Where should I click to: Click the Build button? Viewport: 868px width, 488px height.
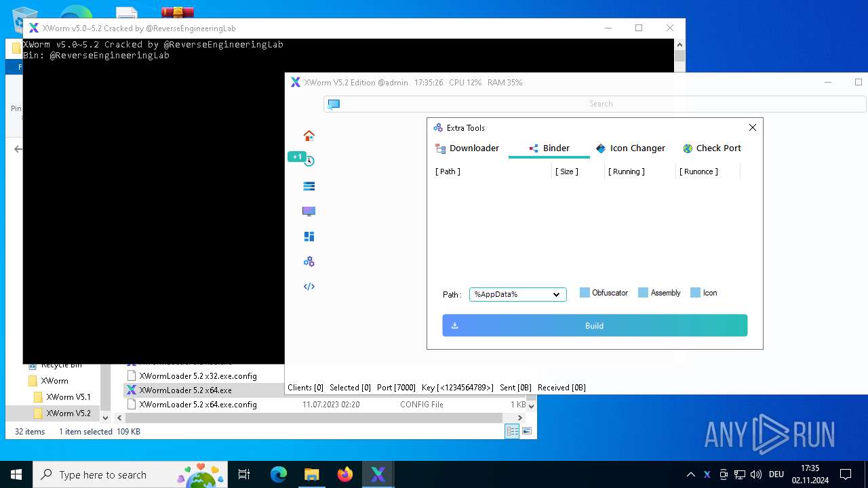[595, 325]
